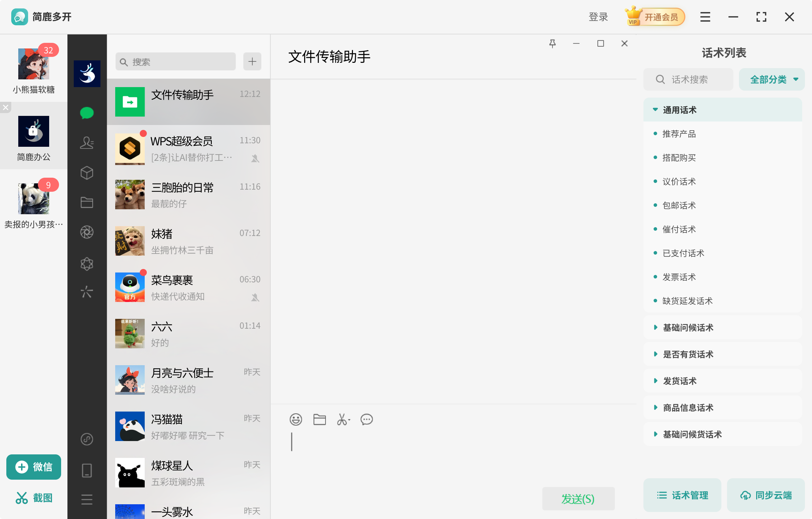Select the Mini Programs box icon
The width and height of the screenshot is (812, 519).
[87, 172]
